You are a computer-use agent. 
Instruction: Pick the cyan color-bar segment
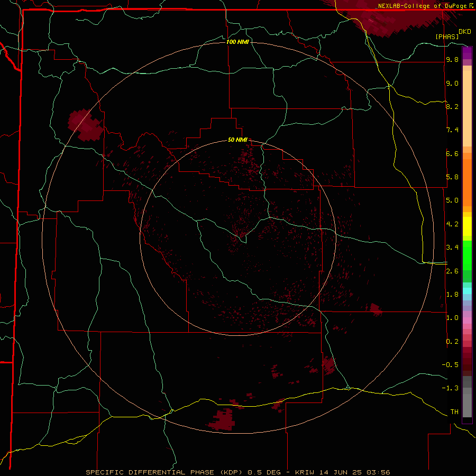(x=467, y=291)
